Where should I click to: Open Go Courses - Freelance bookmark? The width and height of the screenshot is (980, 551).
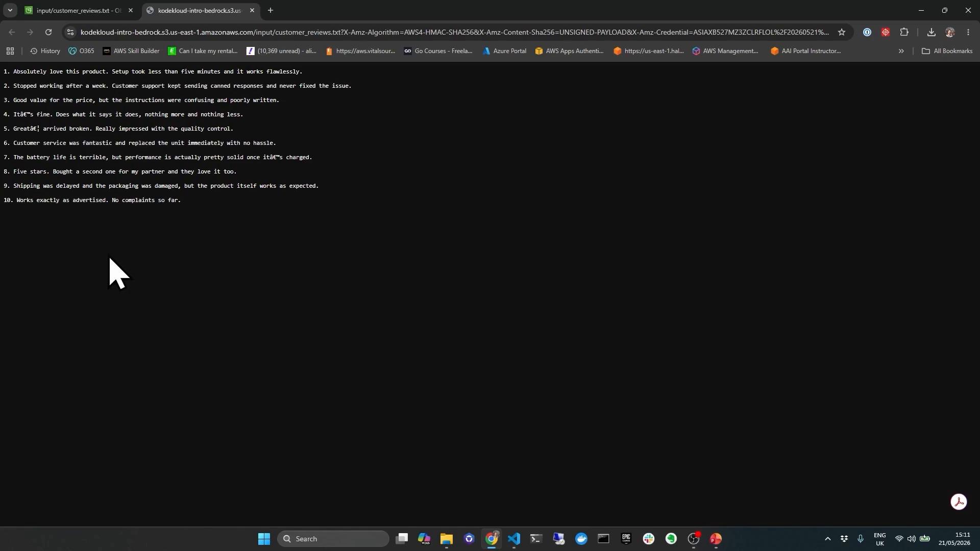click(438, 51)
